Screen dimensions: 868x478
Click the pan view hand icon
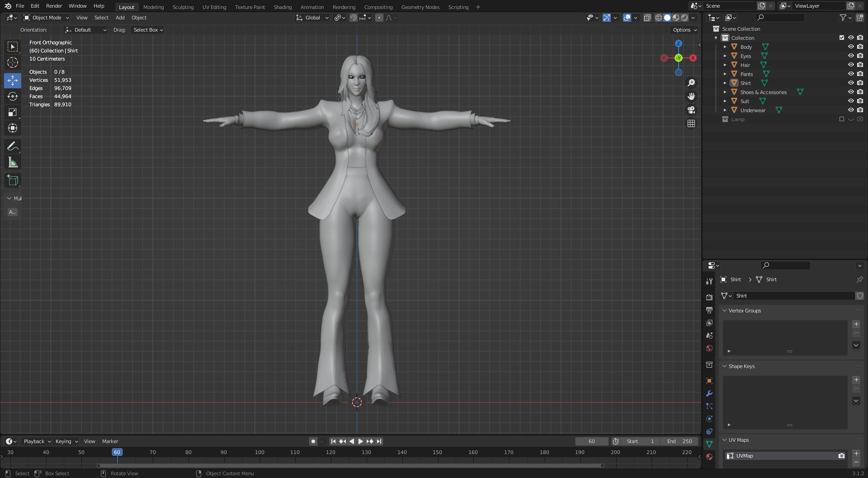point(691,96)
